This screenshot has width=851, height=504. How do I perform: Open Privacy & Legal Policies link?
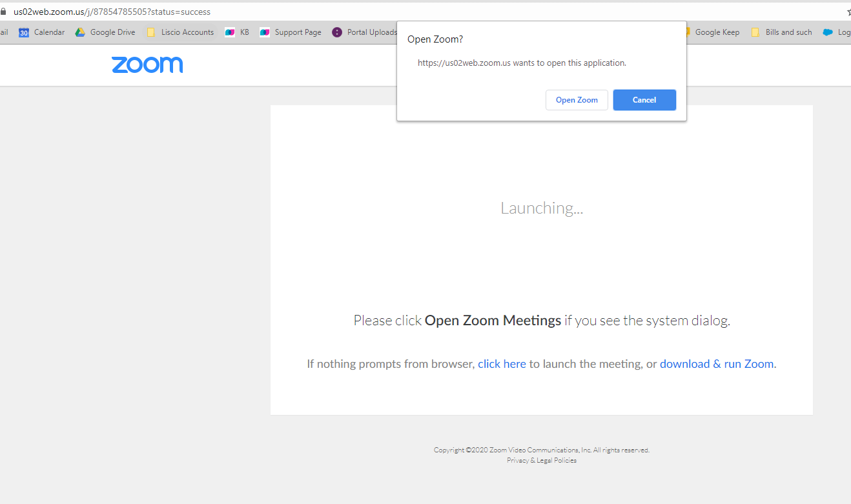coord(542,460)
